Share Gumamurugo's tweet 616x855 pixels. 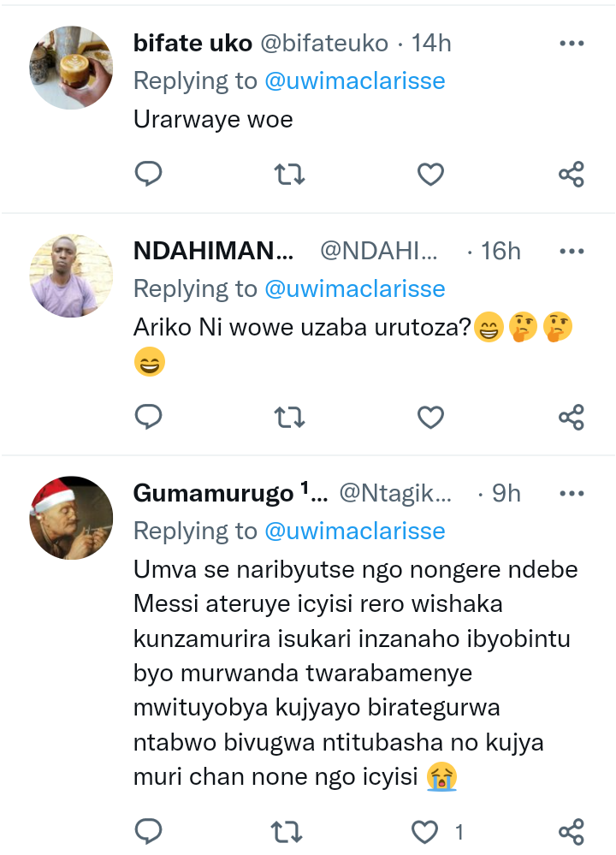click(571, 830)
